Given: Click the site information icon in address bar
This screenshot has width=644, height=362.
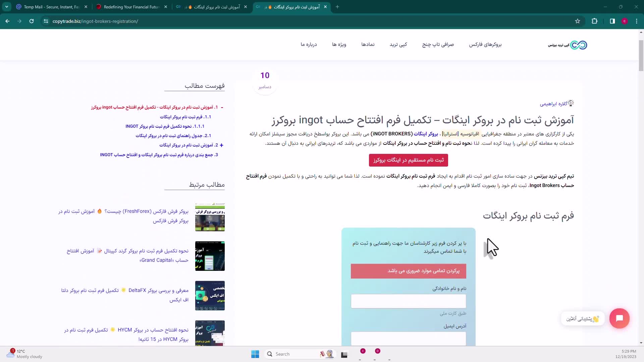Looking at the screenshot, I should tap(46, 21).
